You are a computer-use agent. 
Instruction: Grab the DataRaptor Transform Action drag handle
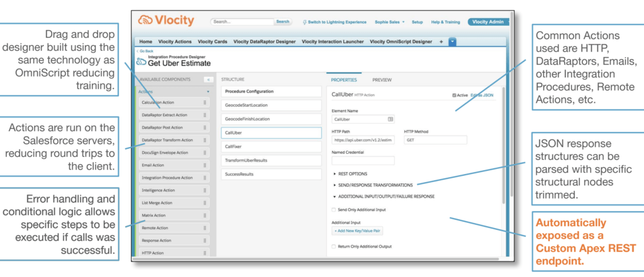pyautogui.click(x=204, y=140)
